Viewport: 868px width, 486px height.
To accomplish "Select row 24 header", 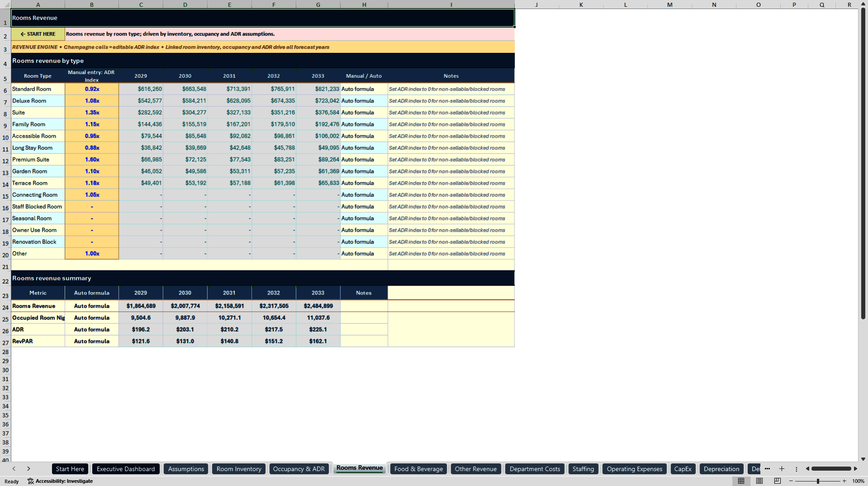I will click(5, 307).
